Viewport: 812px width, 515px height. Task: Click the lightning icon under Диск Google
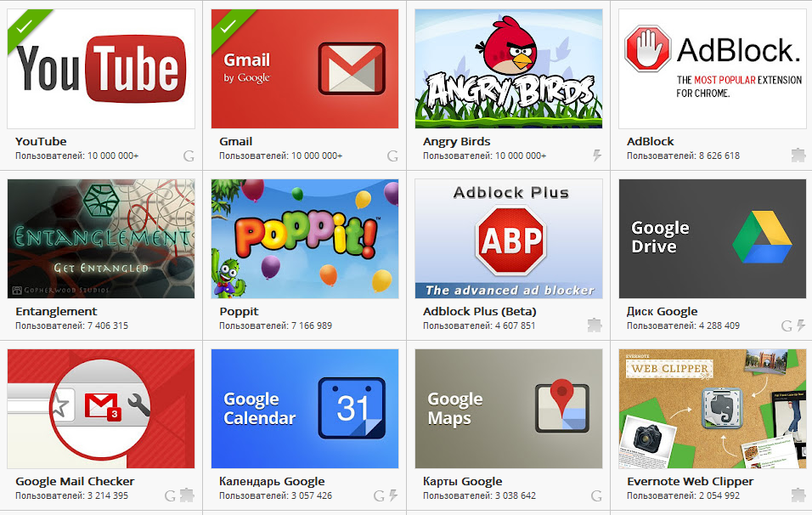coord(801,325)
